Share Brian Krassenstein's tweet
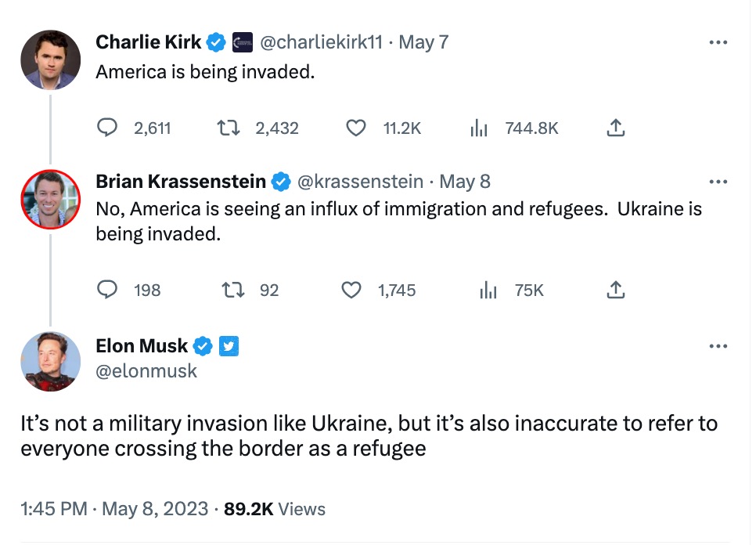The width and height of the screenshot is (756, 545). pyautogui.click(x=616, y=290)
